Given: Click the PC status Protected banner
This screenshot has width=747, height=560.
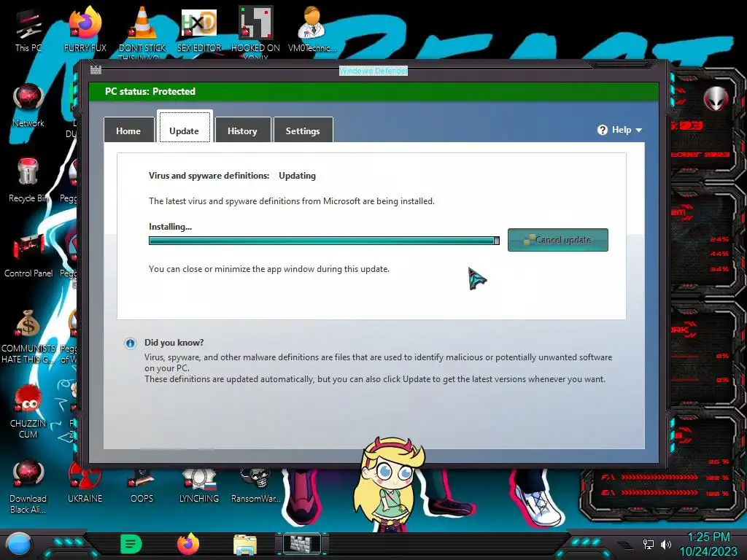Looking at the screenshot, I should pyautogui.click(x=373, y=91).
